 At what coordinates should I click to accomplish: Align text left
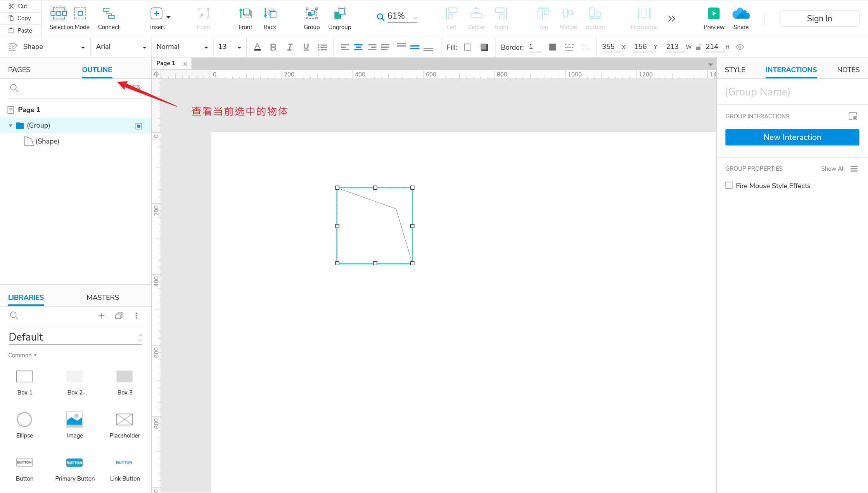click(345, 47)
